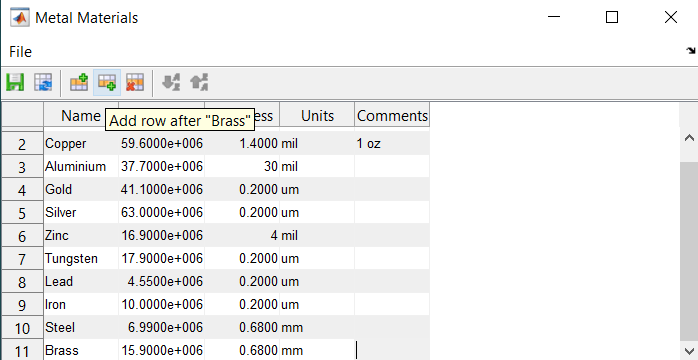698x360 pixels.
Task: Click the refresh table icon
Action: click(x=43, y=83)
